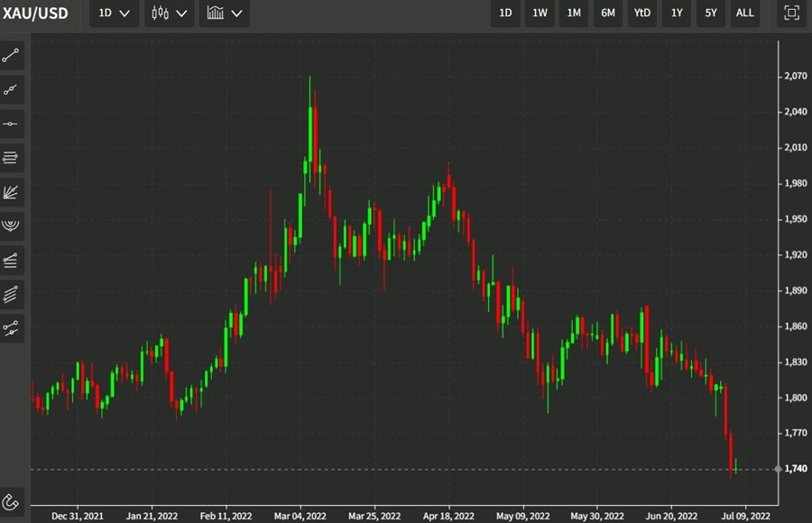
Task: Set range to ALL
Action: pyautogui.click(x=744, y=13)
